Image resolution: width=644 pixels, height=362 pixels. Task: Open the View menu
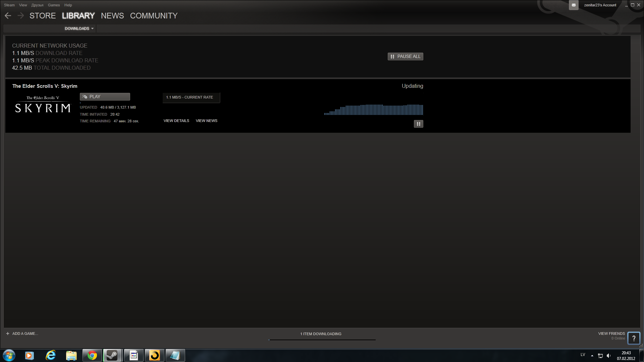(23, 5)
